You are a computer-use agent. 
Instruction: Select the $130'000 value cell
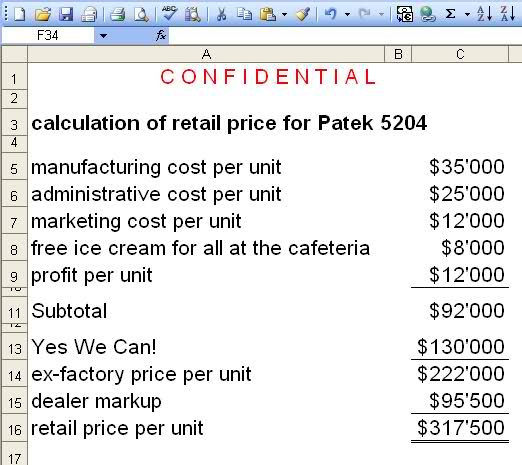[x=460, y=347]
